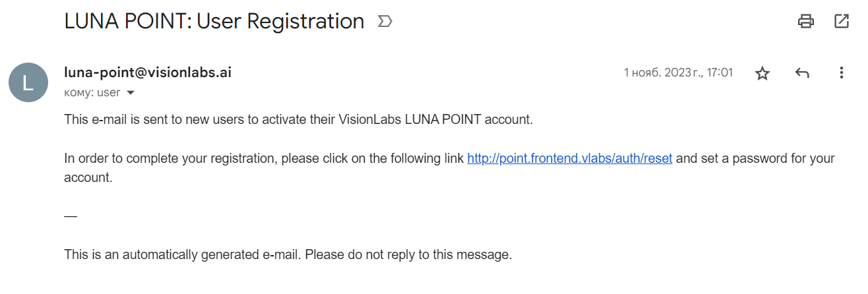Click the "LUNA POINT: User Registration" subject
The image size is (868, 294).
coord(214,21)
